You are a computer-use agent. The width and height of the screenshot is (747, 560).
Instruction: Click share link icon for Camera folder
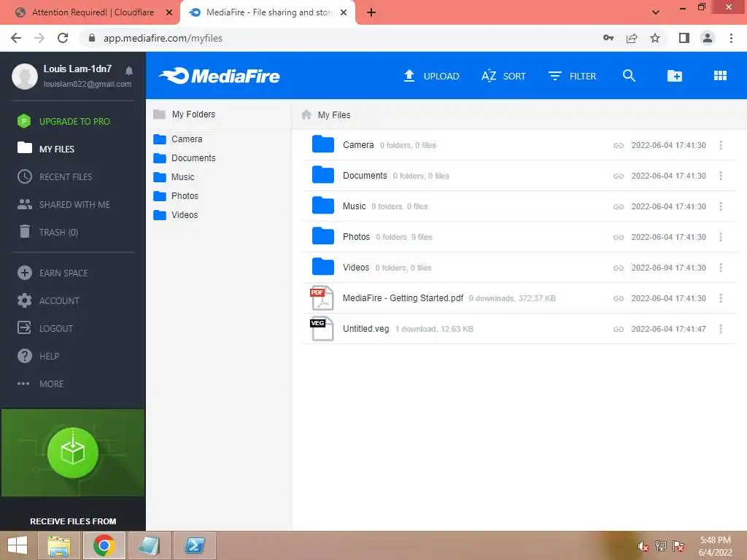(x=619, y=145)
